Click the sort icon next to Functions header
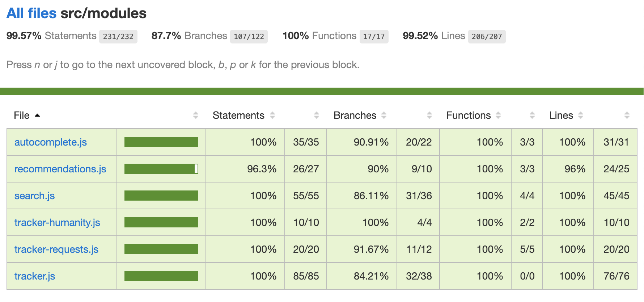The width and height of the screenshot is (644, 302). (x=498, y=116)
